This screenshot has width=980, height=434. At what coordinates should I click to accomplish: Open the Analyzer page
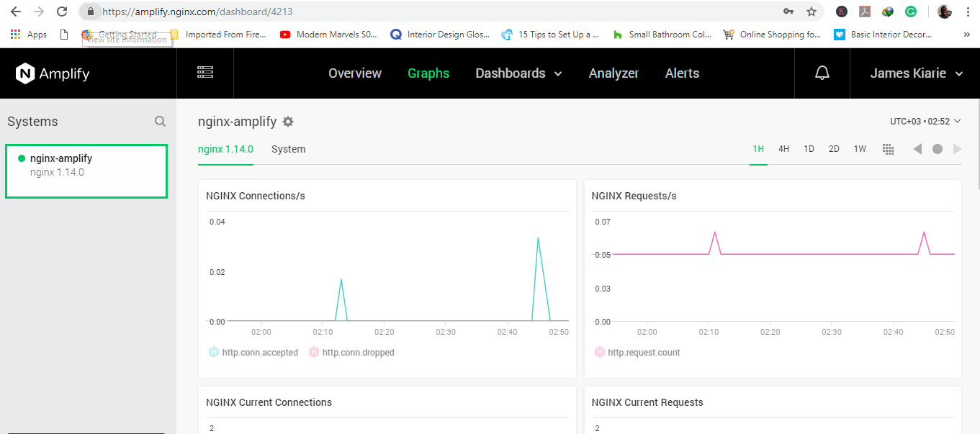(614, 73)
